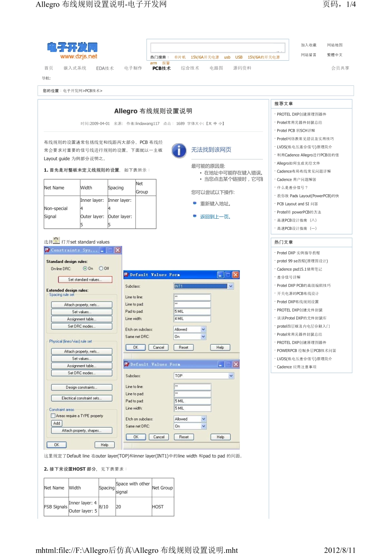Click the bullet icon beside 重新键入地址
Screen dimensions: 392x555
(x=195, y=203)
